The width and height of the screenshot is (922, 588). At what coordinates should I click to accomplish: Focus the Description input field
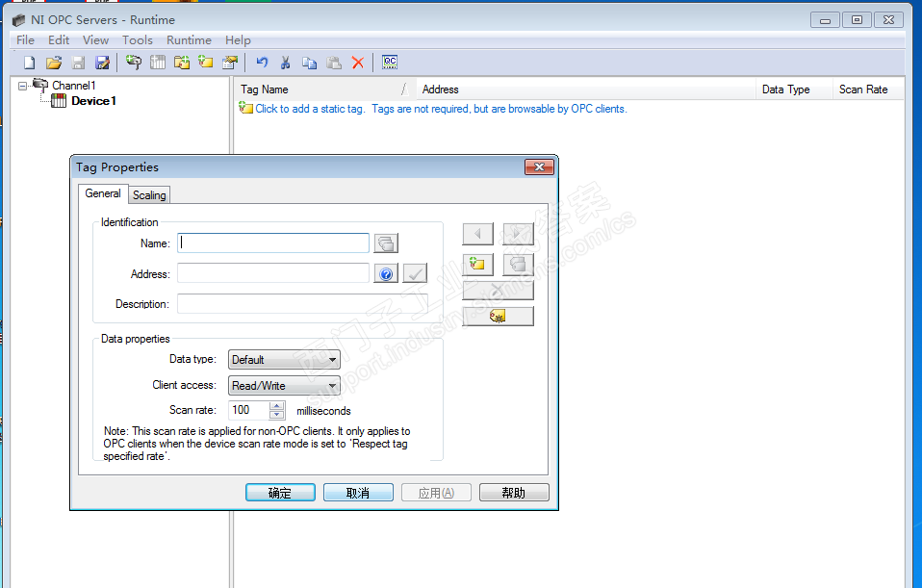[x=302, y=304]
